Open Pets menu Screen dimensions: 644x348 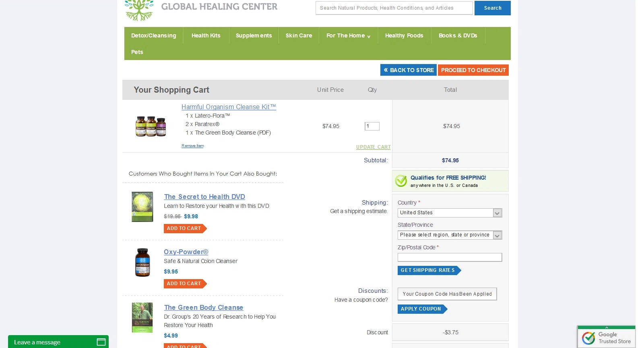(x=137, y=52)
